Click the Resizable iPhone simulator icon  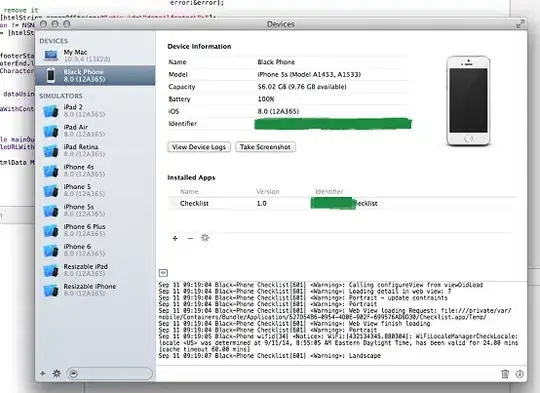tap(51, 290)
